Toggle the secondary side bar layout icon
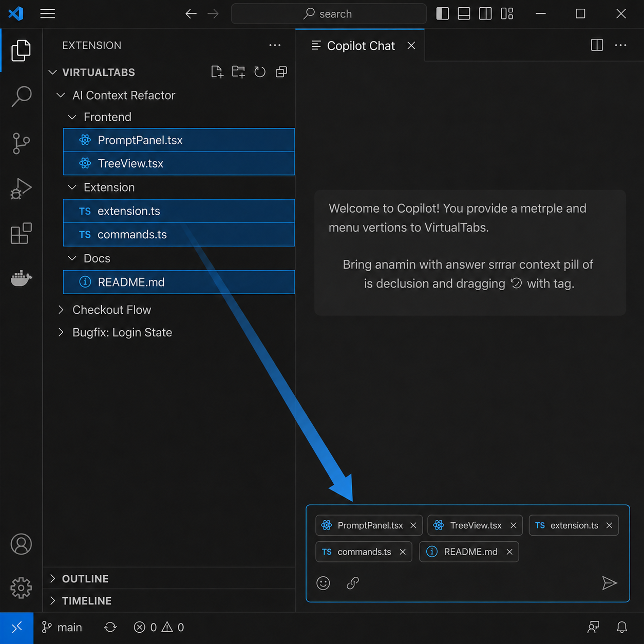The width and height of the screenshot is (644, 644). pos(485,14)
